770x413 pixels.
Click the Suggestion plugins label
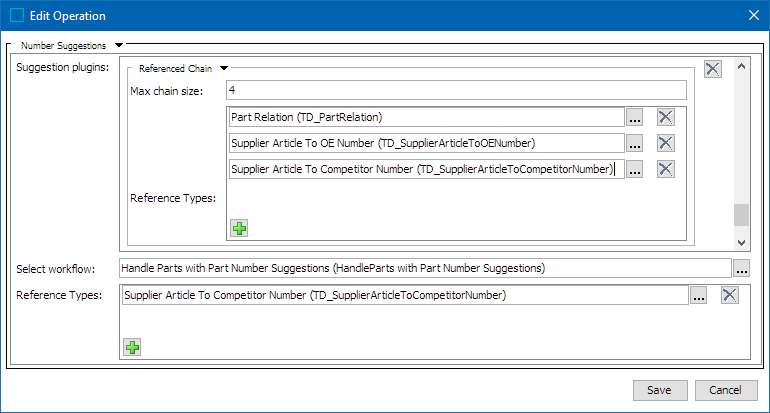pyautogui.click(x=62, y=67)
